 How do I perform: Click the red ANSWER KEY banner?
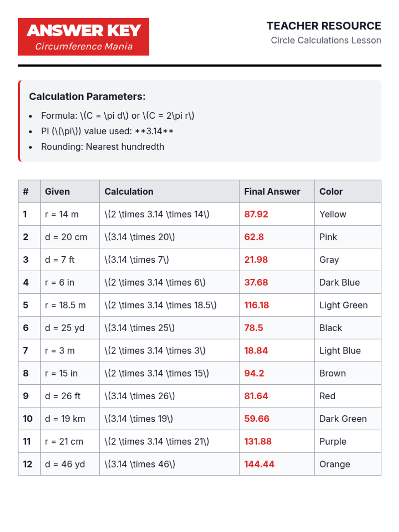[83, 37]
